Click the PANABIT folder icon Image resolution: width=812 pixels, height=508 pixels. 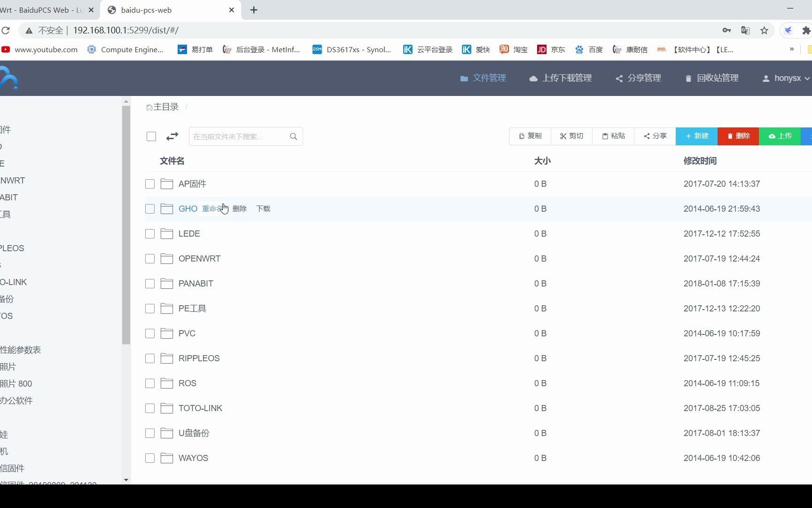click(x=167, y=284)
